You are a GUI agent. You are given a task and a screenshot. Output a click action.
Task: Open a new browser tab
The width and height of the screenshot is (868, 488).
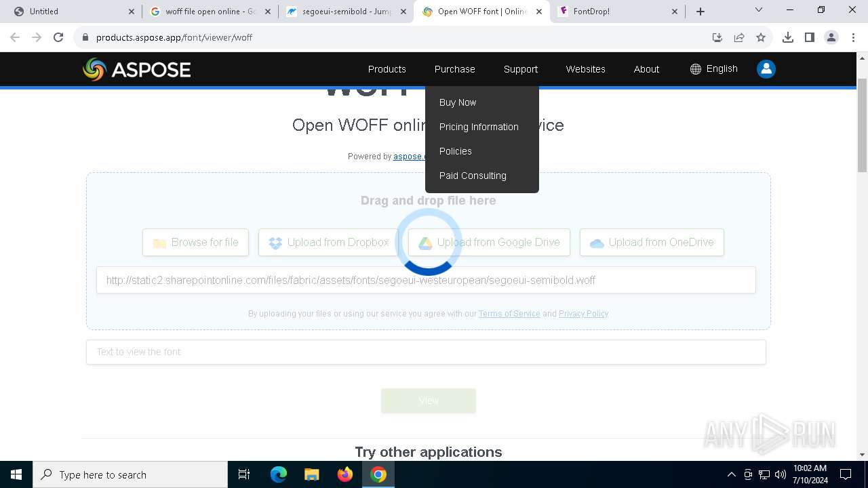point(701,12)
